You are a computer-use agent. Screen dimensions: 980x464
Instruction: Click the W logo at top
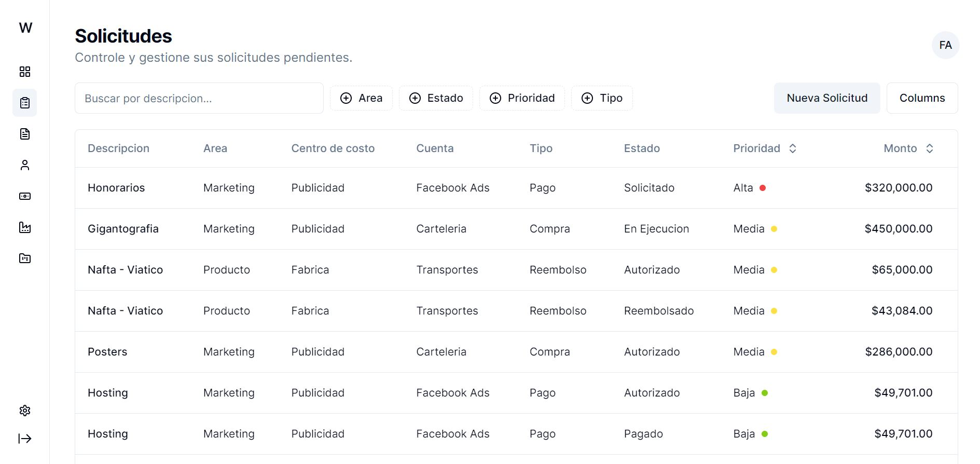click(25, 28)
